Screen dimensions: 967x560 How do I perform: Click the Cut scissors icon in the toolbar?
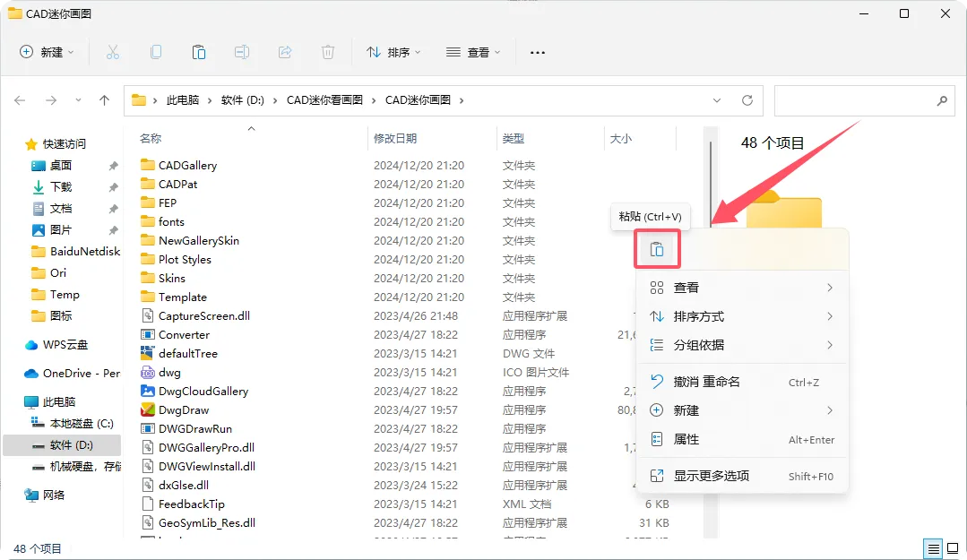coord(112,53)
